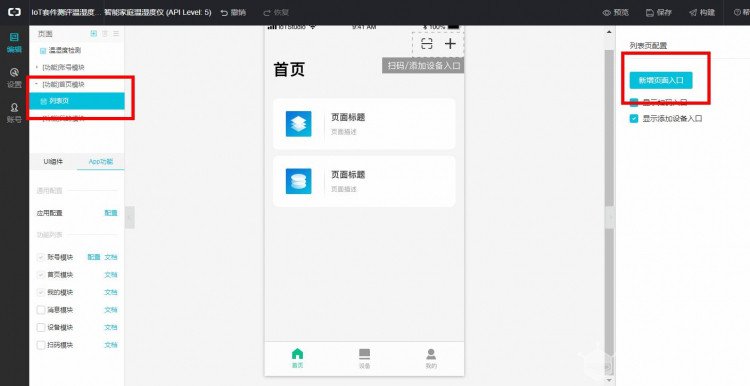This screenshot has width=750, height=386.
Task: Toggle the 我的模块 checkbox
Action: pos(41,292)
